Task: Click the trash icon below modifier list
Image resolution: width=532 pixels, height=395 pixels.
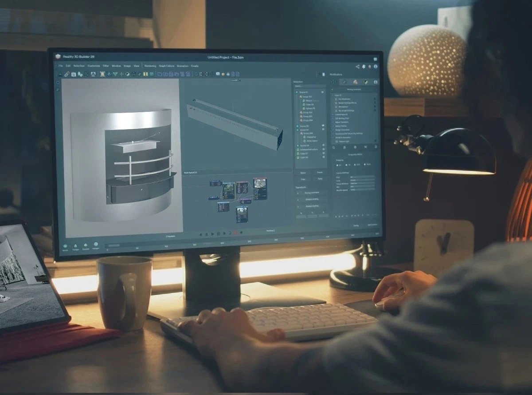Action: click(x=376, y=146)
